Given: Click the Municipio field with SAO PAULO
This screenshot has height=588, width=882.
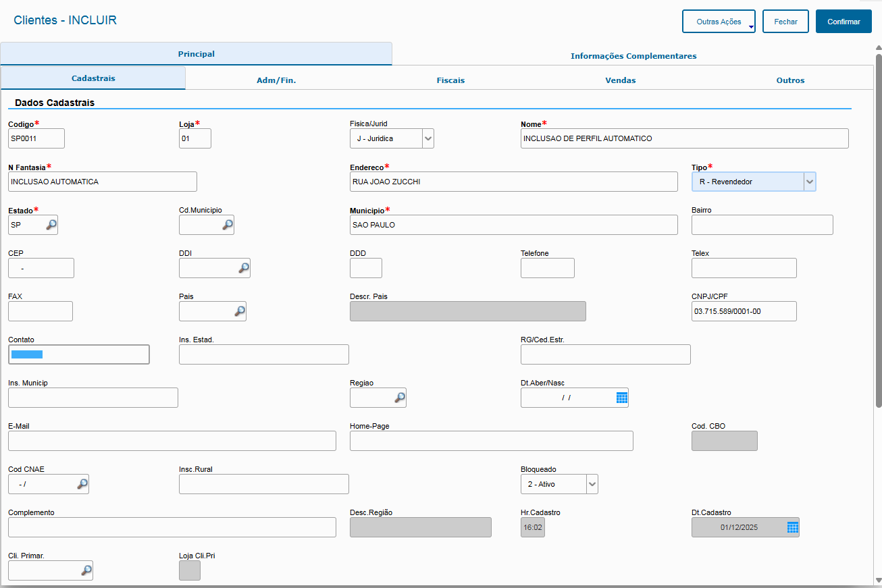Looking at the screenshot, I should click(x=514, y=225).
